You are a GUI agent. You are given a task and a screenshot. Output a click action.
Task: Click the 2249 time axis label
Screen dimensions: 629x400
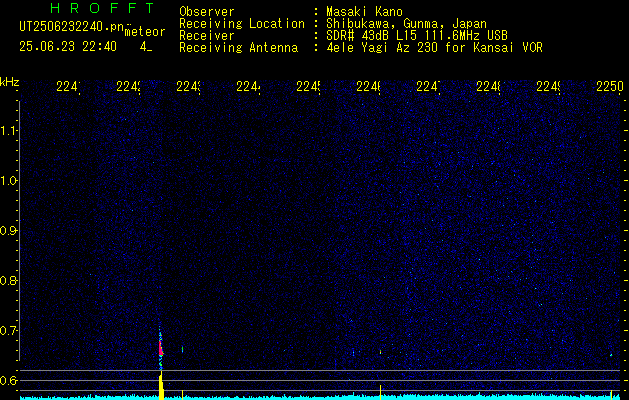tap(549, 86)
